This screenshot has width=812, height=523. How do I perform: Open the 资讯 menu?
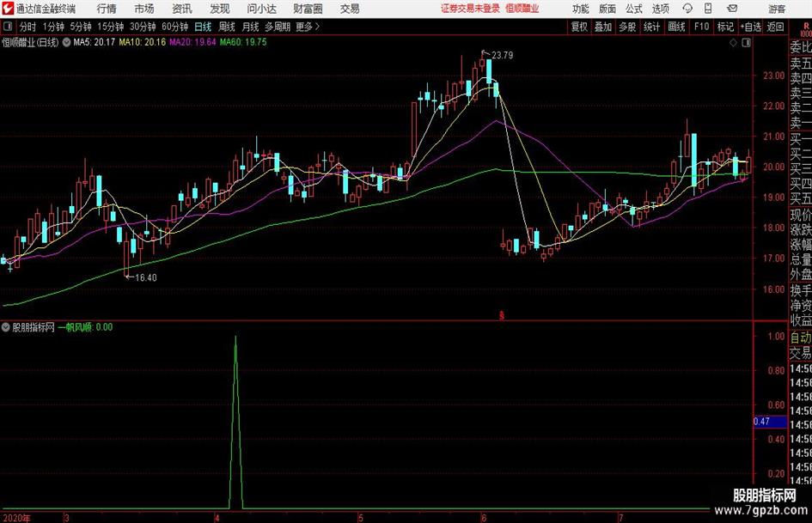point(182,9)
